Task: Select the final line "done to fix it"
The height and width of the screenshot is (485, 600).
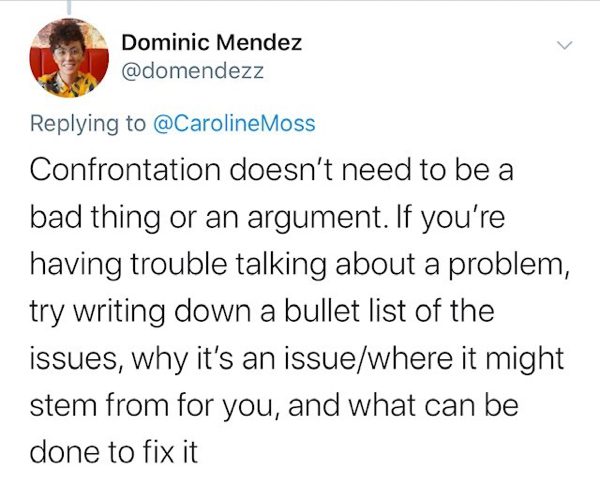Action: pyautogui.click(x=114, y=452)
